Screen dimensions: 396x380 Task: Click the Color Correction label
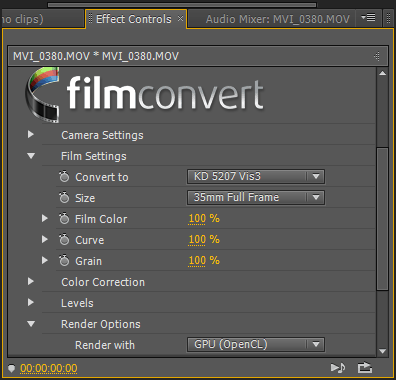coord(103,282)
